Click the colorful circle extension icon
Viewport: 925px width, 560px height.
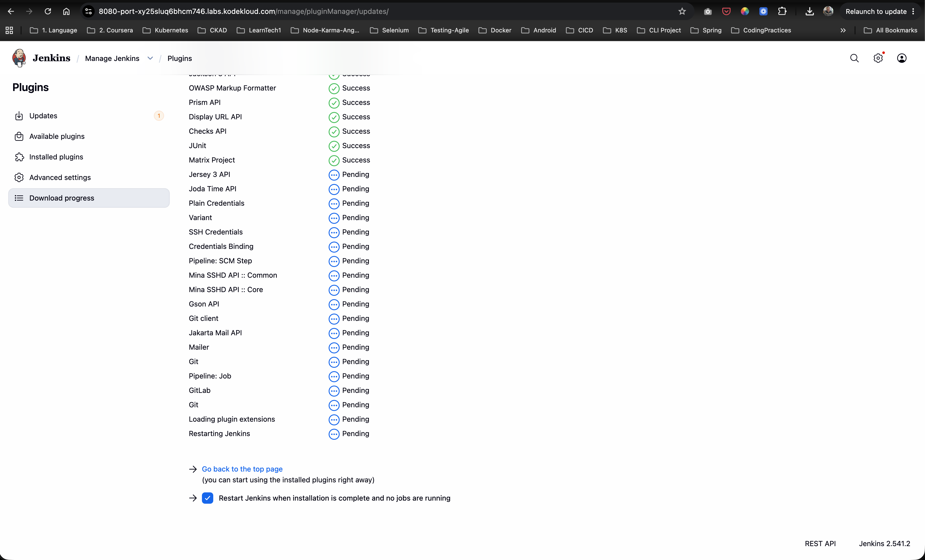[745, 11]
